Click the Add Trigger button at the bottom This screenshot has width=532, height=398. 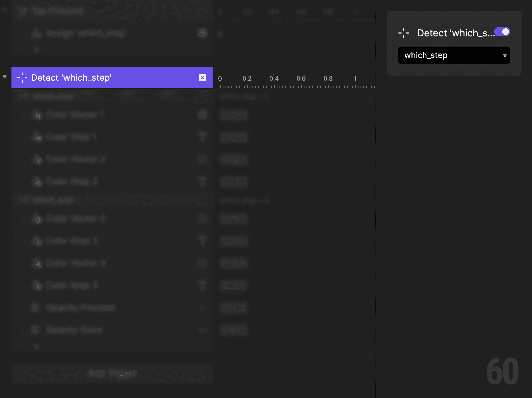coord(112,373)
